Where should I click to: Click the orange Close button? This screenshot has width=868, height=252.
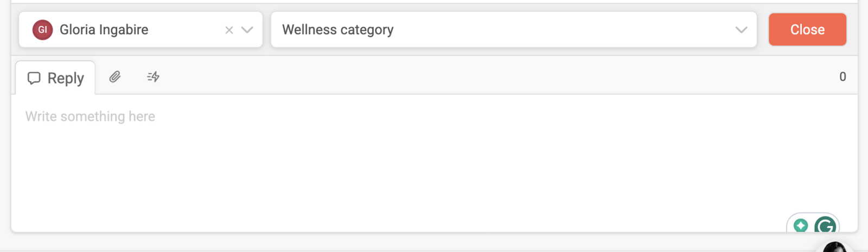click(x=807, y=30)
